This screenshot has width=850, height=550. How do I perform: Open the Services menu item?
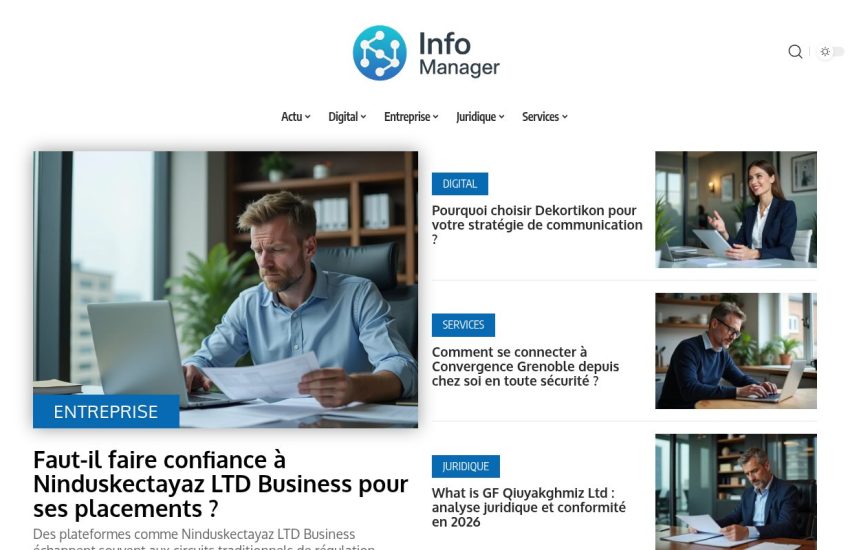click(x=544, y=117)
